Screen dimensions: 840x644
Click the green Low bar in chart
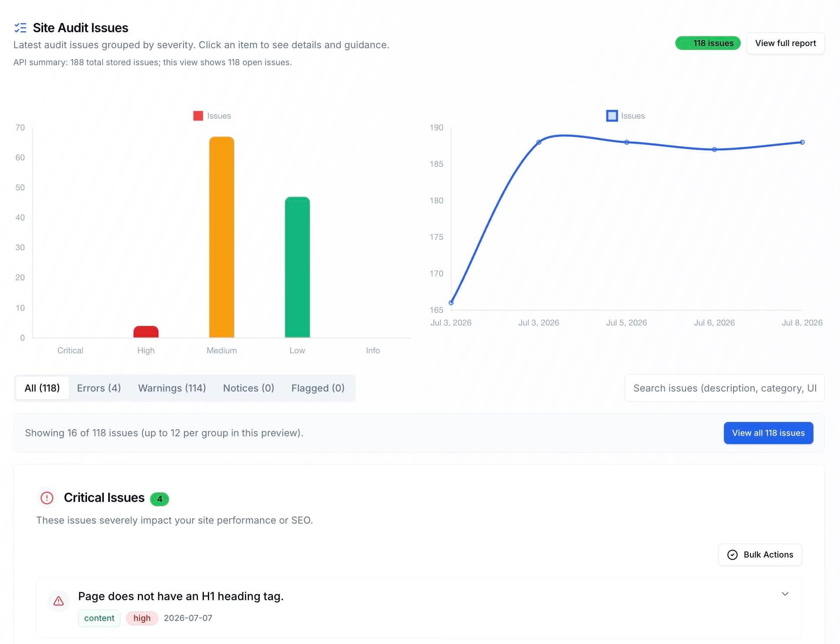[x=297, y=267]
